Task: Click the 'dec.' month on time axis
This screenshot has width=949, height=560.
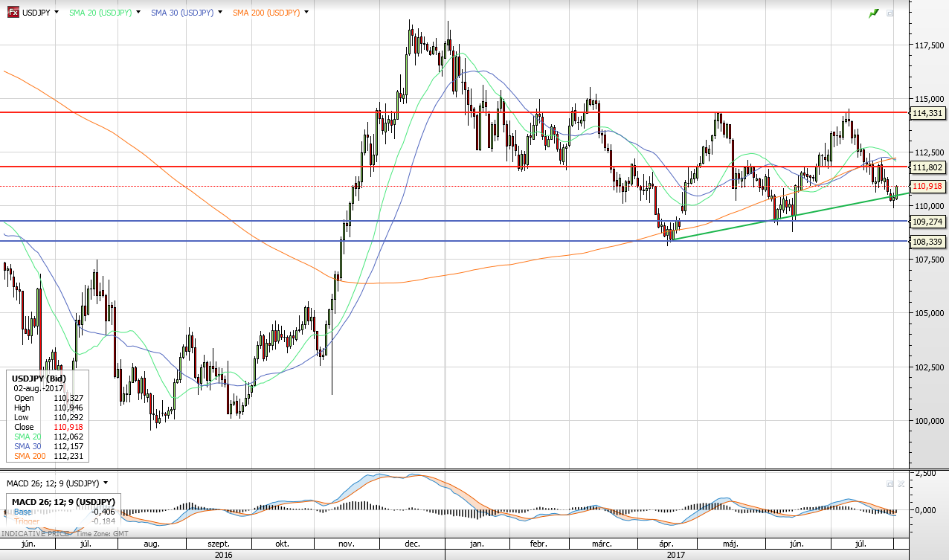Action: point(412,544)
